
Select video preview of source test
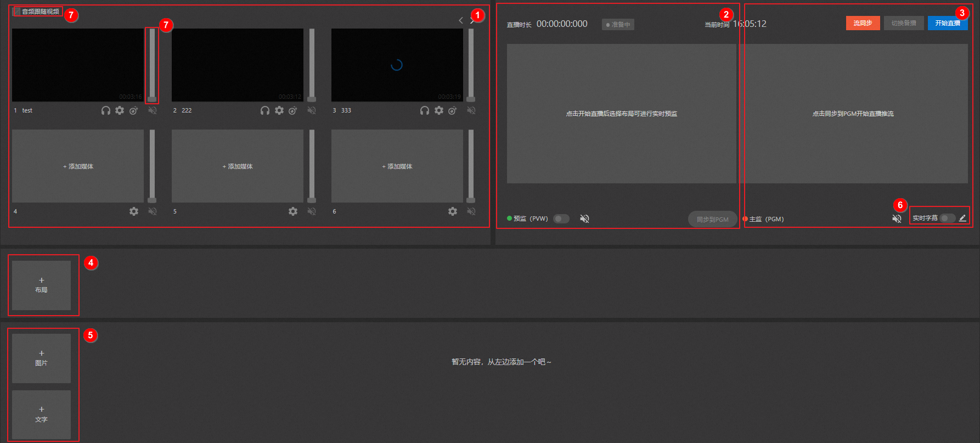point(78,65)
